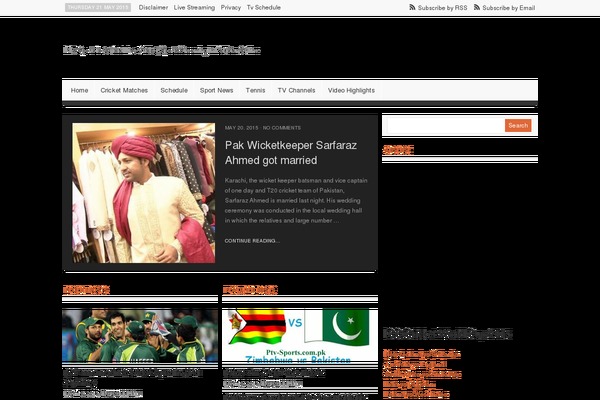Click the Subscribe by Email text link
The width and height of the screenshot is (600, 400).
coord(509,8)
